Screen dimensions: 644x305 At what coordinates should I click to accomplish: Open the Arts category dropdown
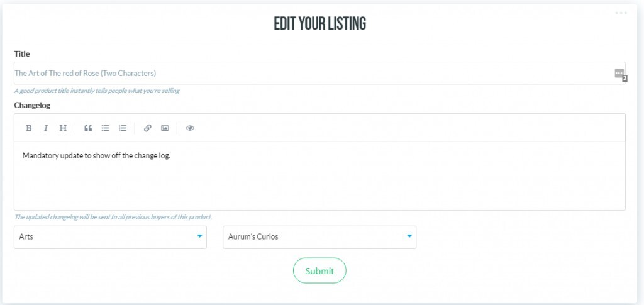104,237
